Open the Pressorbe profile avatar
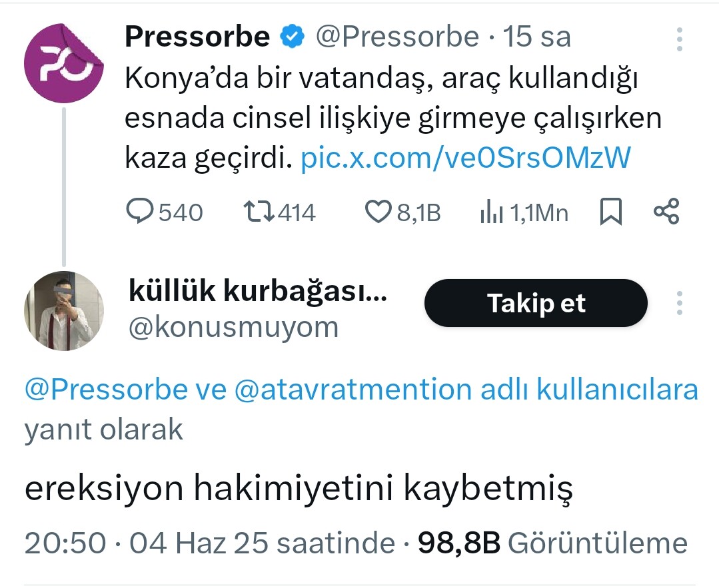Image resolution: width=719 pixels, height=588 pixels. [x=64, y=63]
